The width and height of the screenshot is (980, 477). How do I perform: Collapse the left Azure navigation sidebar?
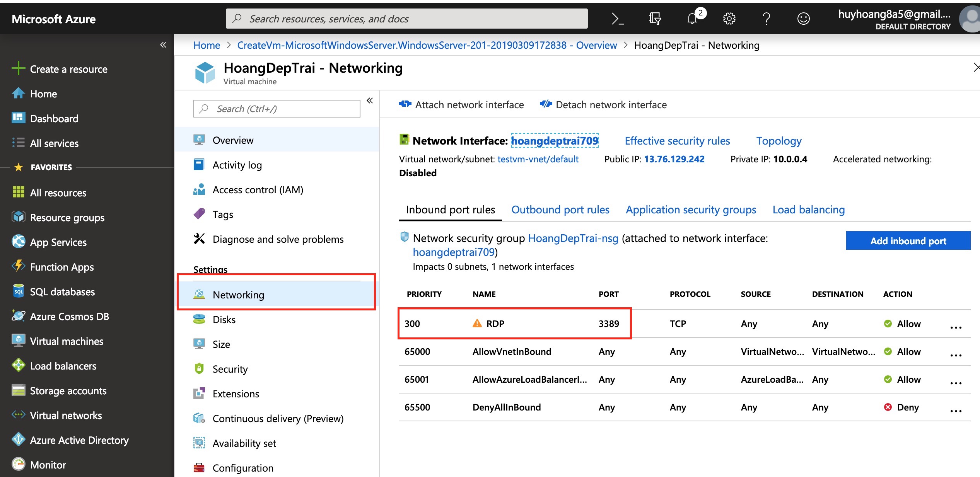click(163, 45)
